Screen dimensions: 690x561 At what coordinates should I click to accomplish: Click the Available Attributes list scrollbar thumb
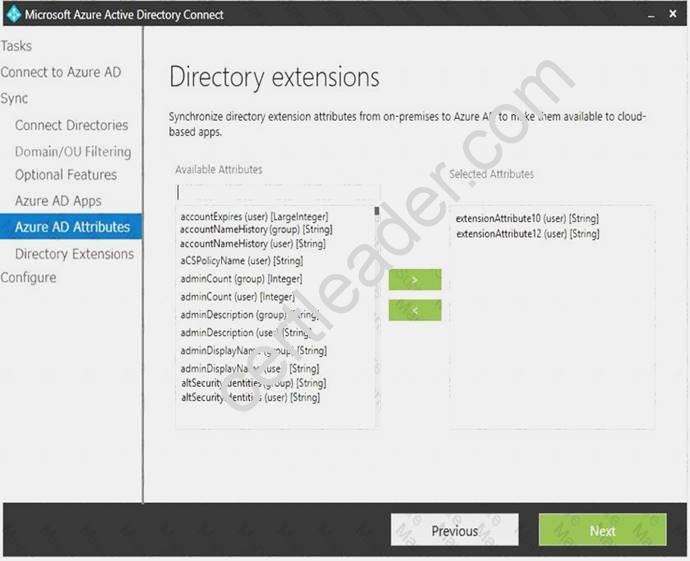[x=377, y=211]
